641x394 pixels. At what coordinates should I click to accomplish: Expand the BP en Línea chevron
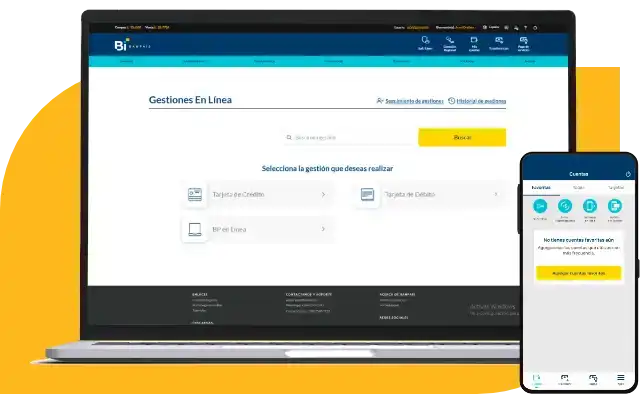[323, 229]
